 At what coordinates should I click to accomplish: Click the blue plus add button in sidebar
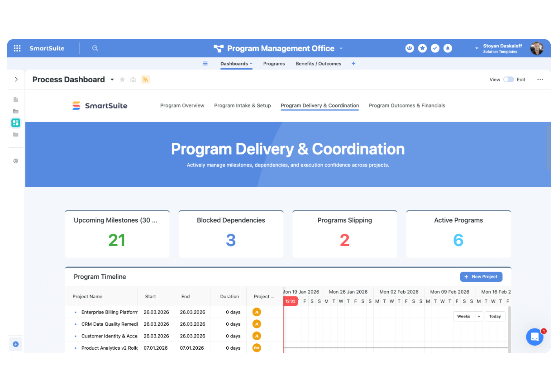click(x=16, y=344)
